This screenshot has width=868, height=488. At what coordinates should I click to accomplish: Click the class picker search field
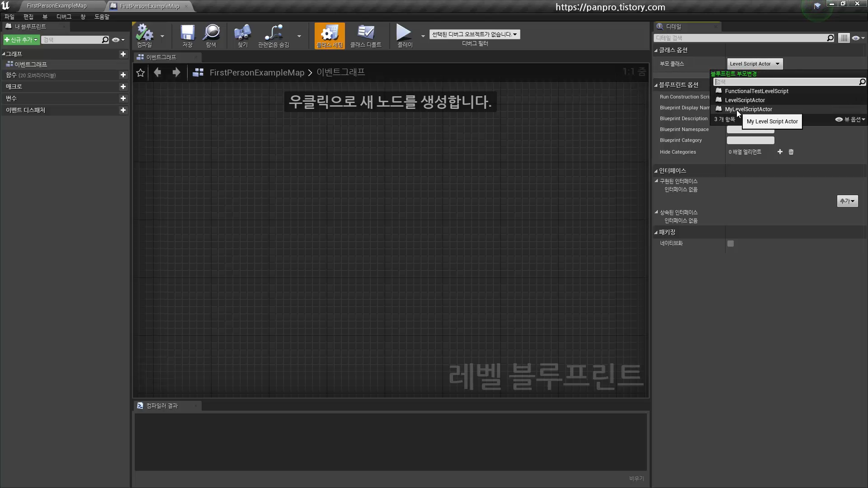coord(786,82)
